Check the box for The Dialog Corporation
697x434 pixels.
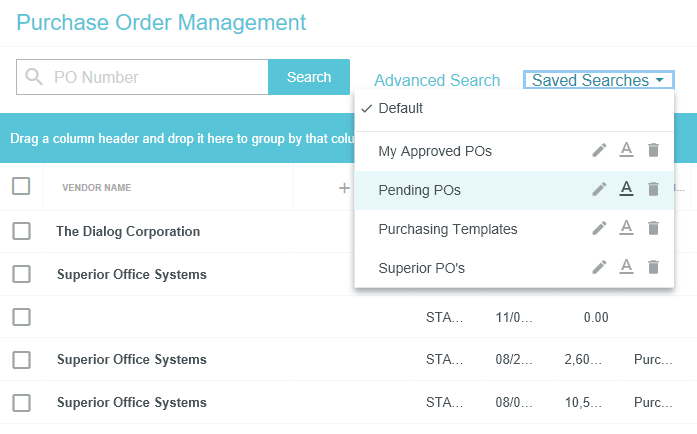tap(21, 231)
